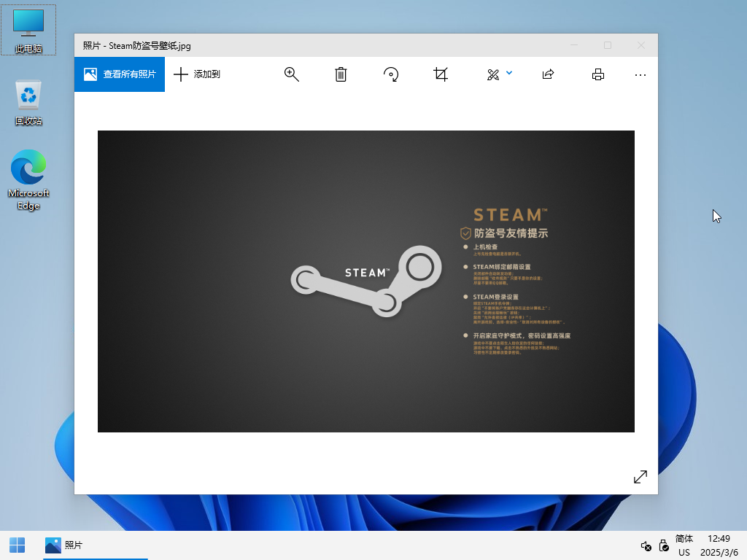The height and width of the screenshot is (560, 747).
Task: Open the Windows Start menu
Action: (x=17, y=545)
